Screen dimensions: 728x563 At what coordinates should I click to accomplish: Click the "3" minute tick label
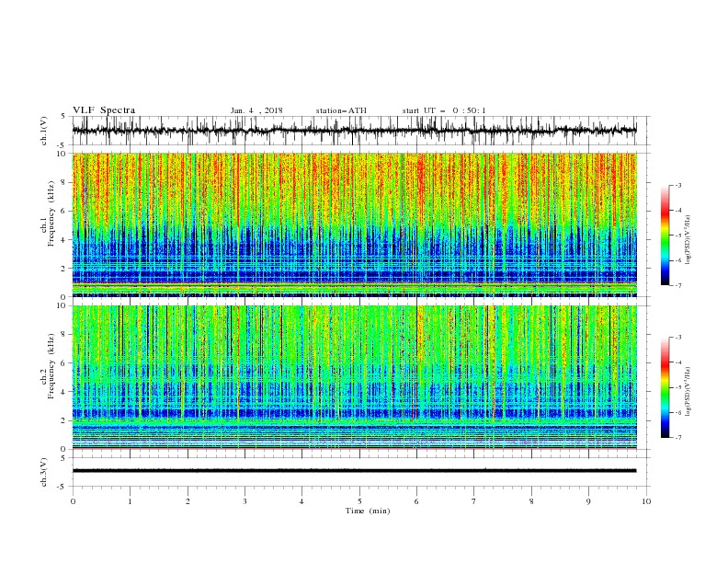point(245,501)
